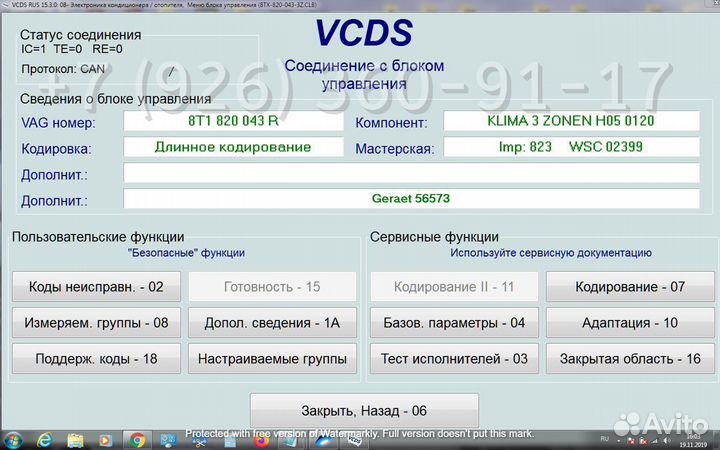This screenshot has width=720, height=450.
Task: Click the Сервисные функции group label
Action: (x=434, y=237)
